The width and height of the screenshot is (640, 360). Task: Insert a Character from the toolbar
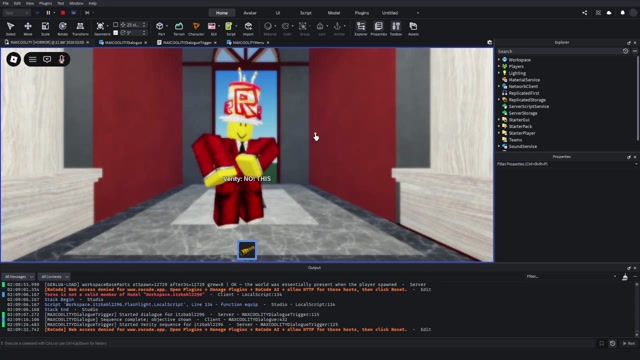(196, 29)
